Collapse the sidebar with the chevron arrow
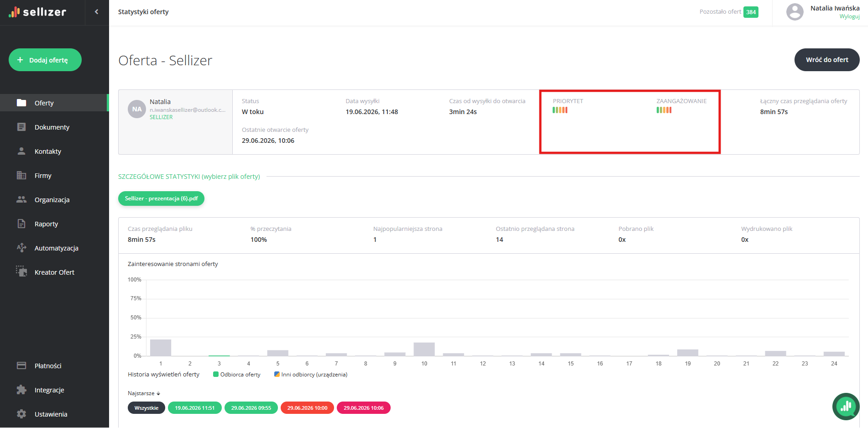This screenshot has height=428, width=868. tap(96, 12)
